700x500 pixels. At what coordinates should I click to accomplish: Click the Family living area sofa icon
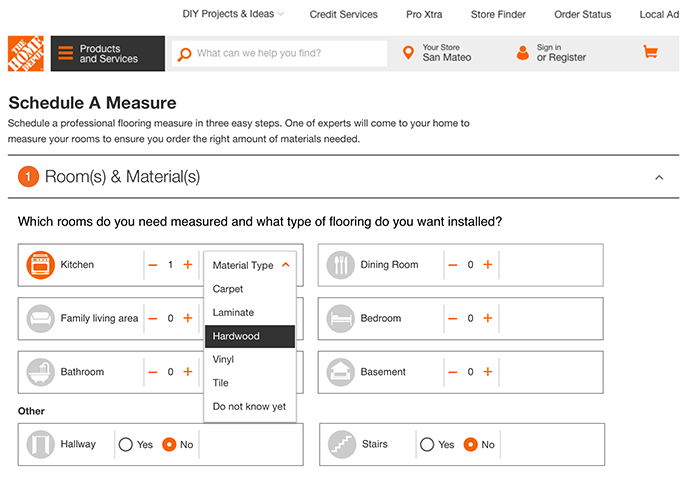point(41,318)
